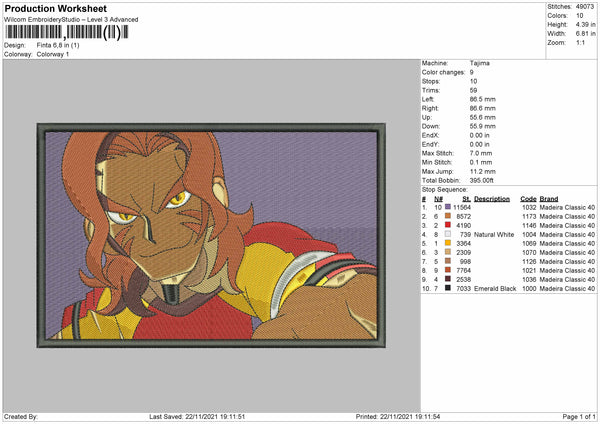The height and width of the screenshot is (424, 600).
Task: Click stitch count 11564 in row 1
Action: point(462,207)
